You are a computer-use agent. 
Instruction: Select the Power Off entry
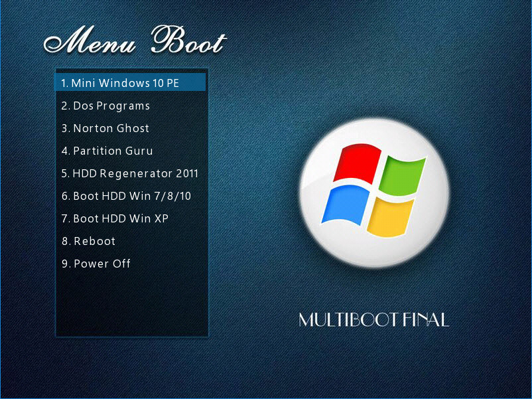[96, 264]
